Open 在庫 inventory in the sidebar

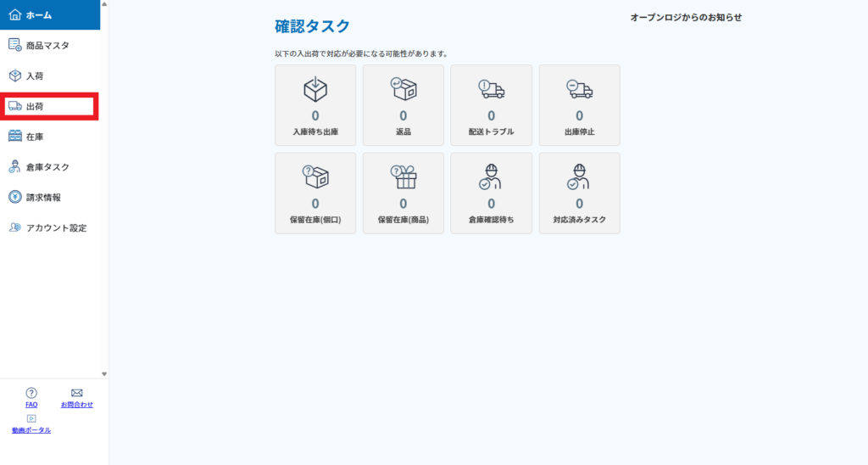[49, 137]
